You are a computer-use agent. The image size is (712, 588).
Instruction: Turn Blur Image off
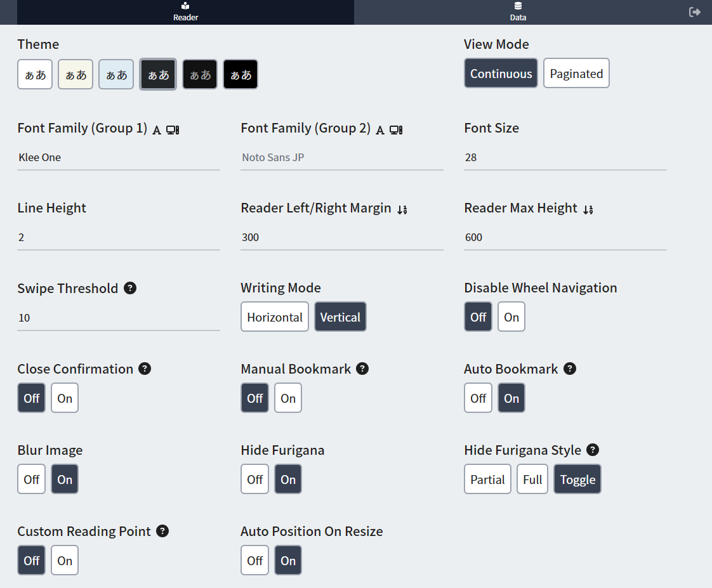[32, 480]
